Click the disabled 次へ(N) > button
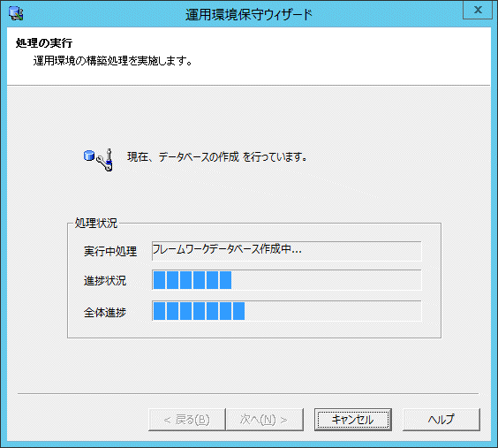 click(264, 420)
